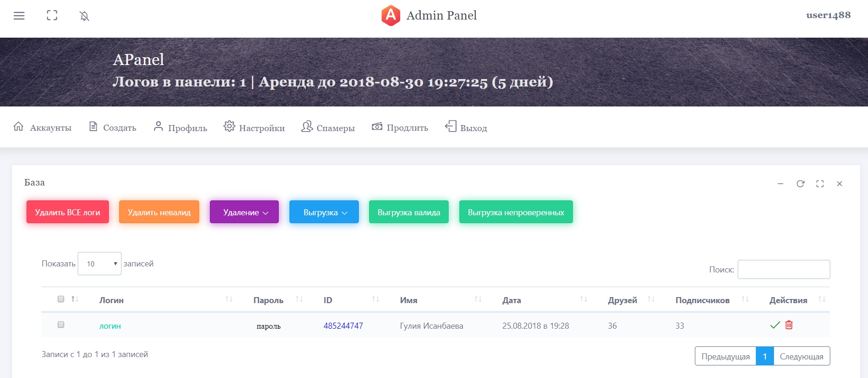Screen dimensions: 868x378
Task: Open the ID link 485244747
Action: point(343,326)
